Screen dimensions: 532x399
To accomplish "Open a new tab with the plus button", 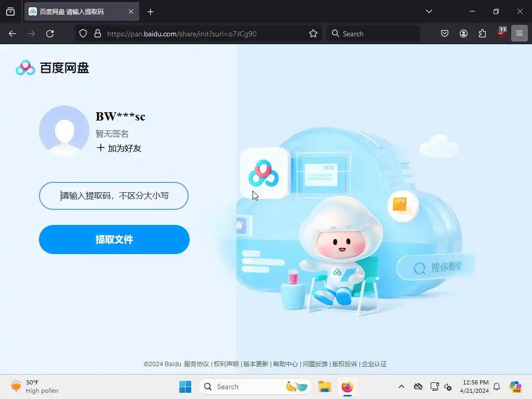I will pyautogui.click(x=150, y=12).
